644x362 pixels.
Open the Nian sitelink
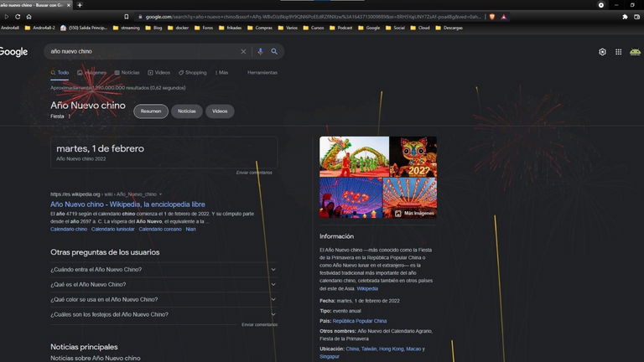click(x=190, y=229)
